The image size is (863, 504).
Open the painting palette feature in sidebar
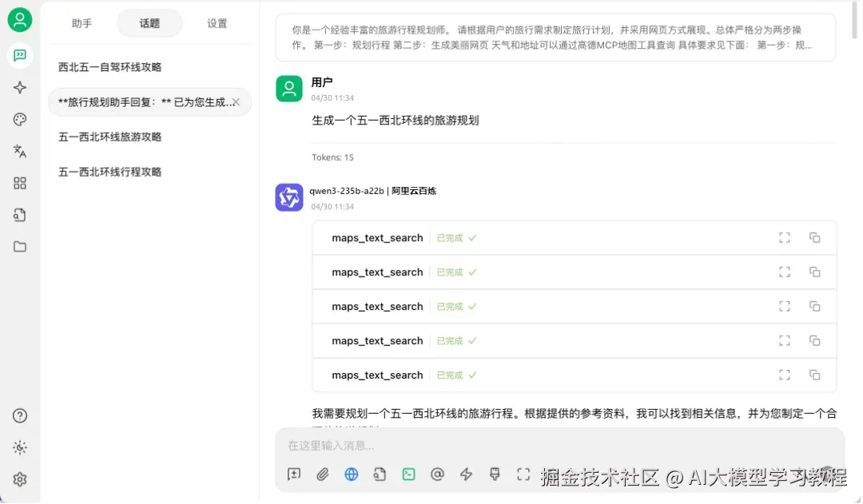[x=20, y=119]
